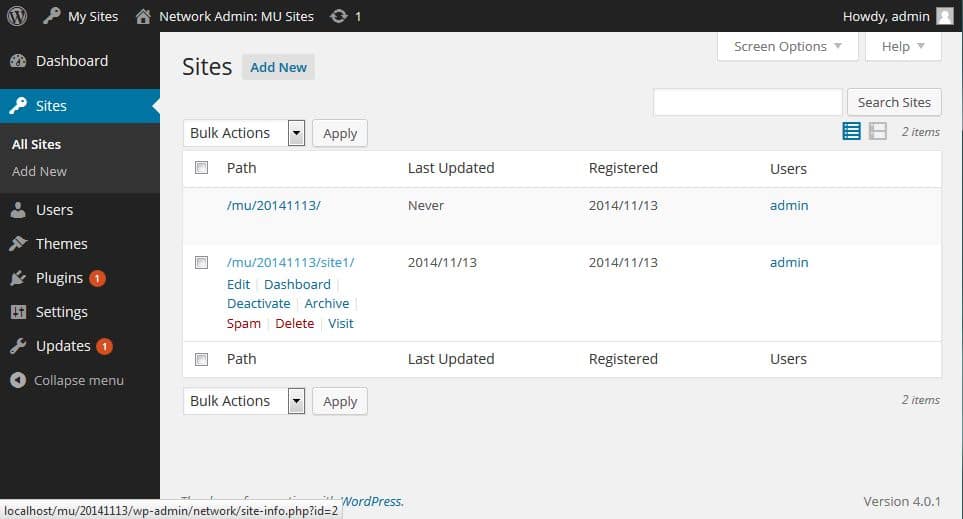Click the Add New button beside Sites
The image size is (963, 519).
click(278, 67)
